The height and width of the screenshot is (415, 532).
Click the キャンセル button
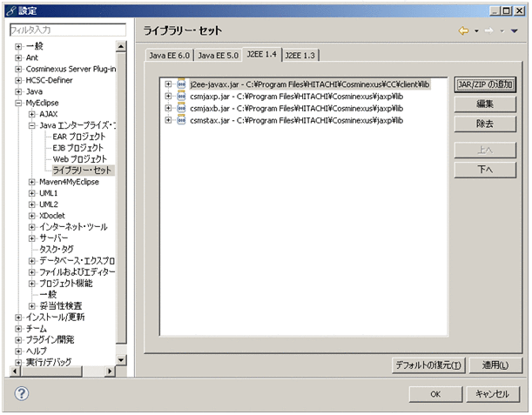[x=492, y=394]
